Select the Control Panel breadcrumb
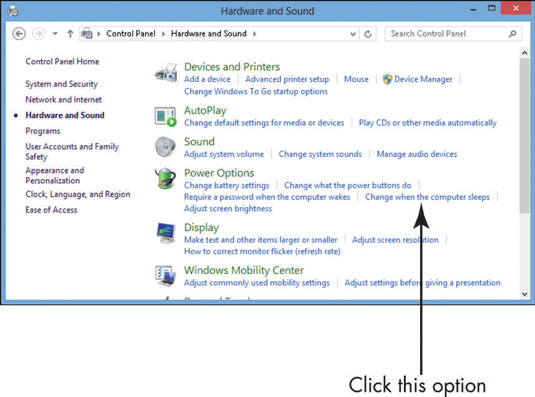Viewport: 535px width, 397px height. [x=131, y=33]
